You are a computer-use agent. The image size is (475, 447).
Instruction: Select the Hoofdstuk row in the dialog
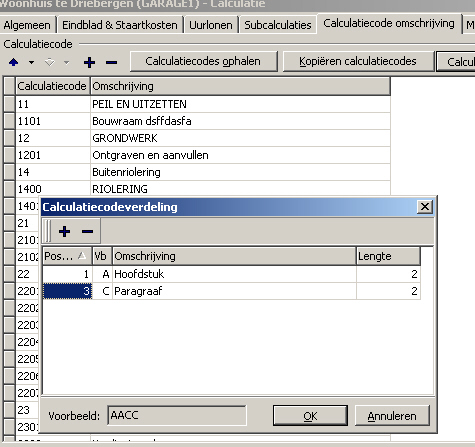[x=231, y=274]
